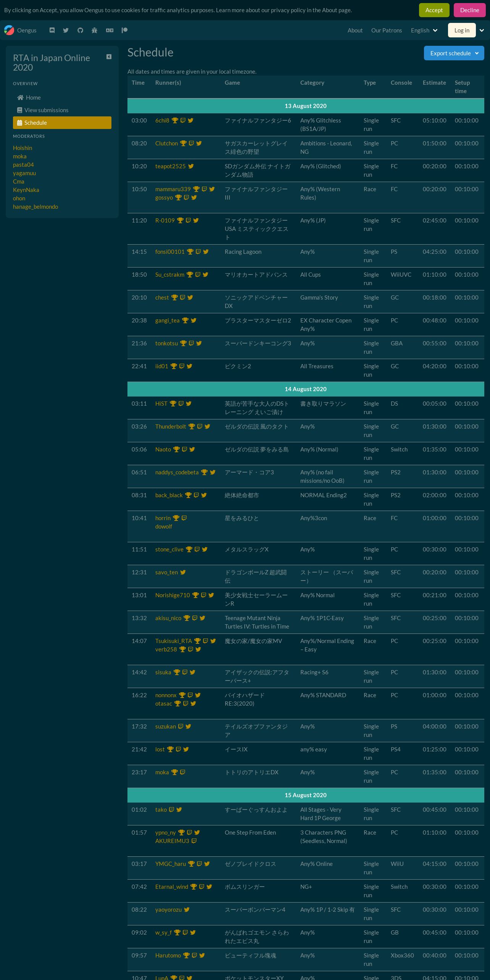Open yaoyorozu's Twitter icon
The width and height of the screenshot is (490, 980).
coord(187,909)
